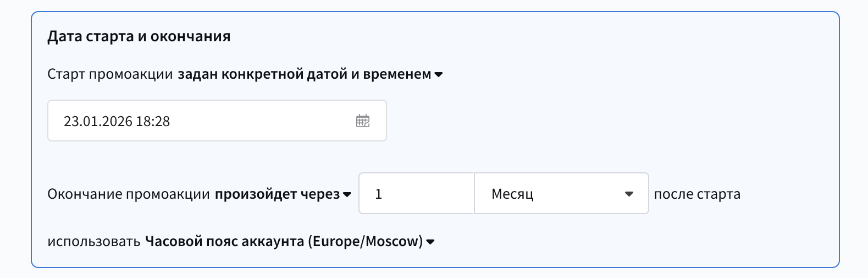
Task: Click the arrow inside the Месяц select box
Action: 629,194
